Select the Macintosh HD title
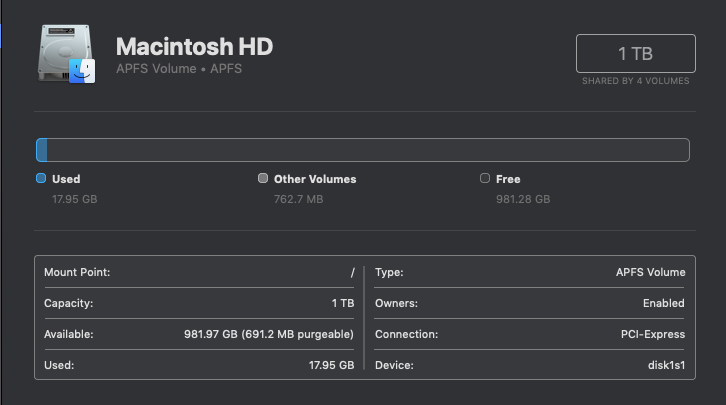Screen dimensions: 726x405 pos(194,47)
